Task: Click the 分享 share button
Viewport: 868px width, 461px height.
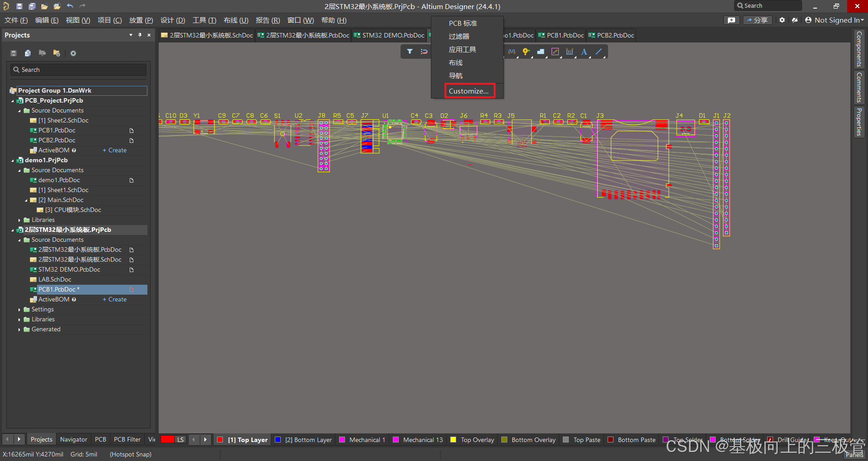Action: (757, 20)
